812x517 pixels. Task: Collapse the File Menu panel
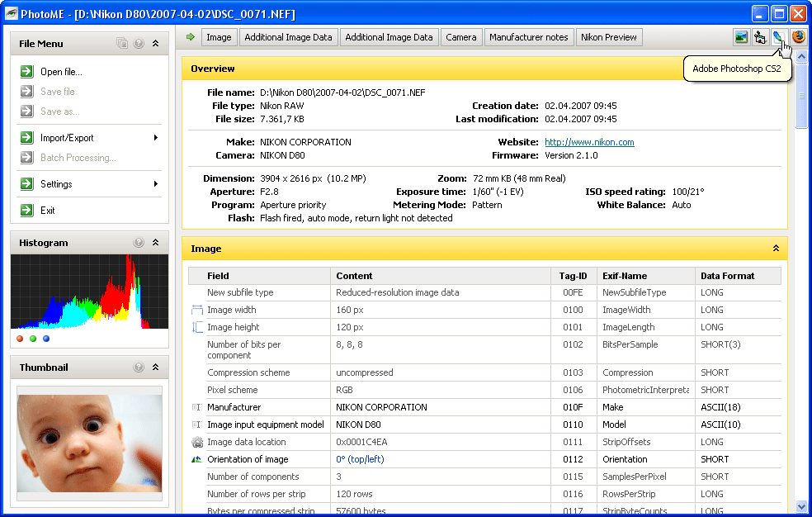(155, 44)
